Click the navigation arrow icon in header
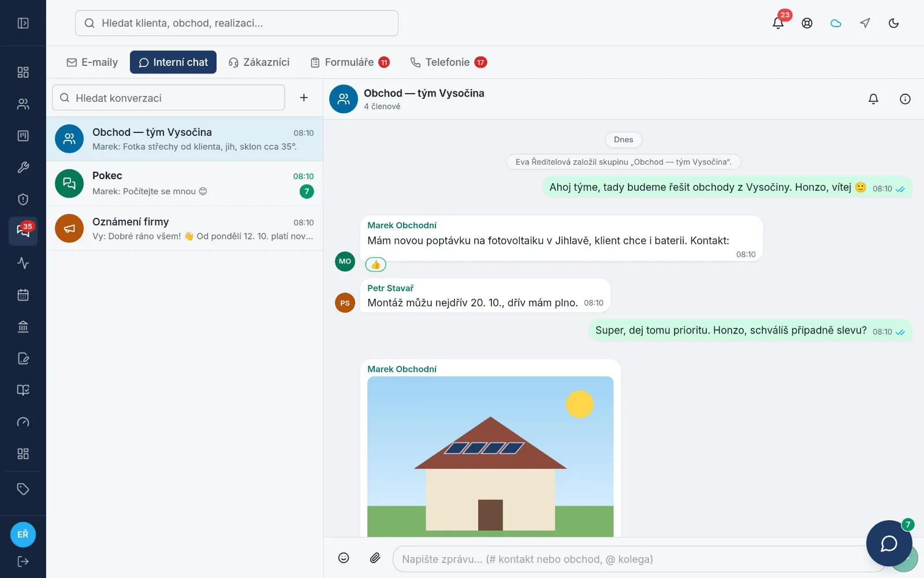The width and height of the screenshot is (924, 578). pyautogui.click(x=865, y=23)
